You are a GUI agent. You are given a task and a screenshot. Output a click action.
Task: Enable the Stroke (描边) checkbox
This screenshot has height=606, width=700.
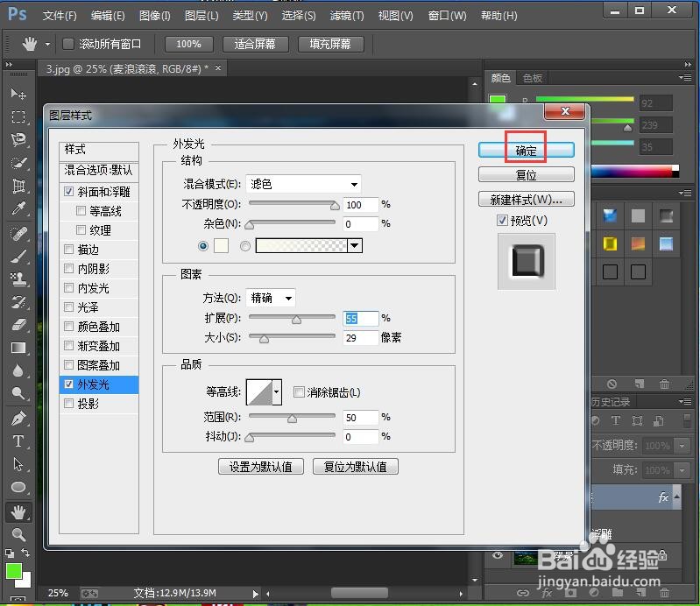[68, 249]
